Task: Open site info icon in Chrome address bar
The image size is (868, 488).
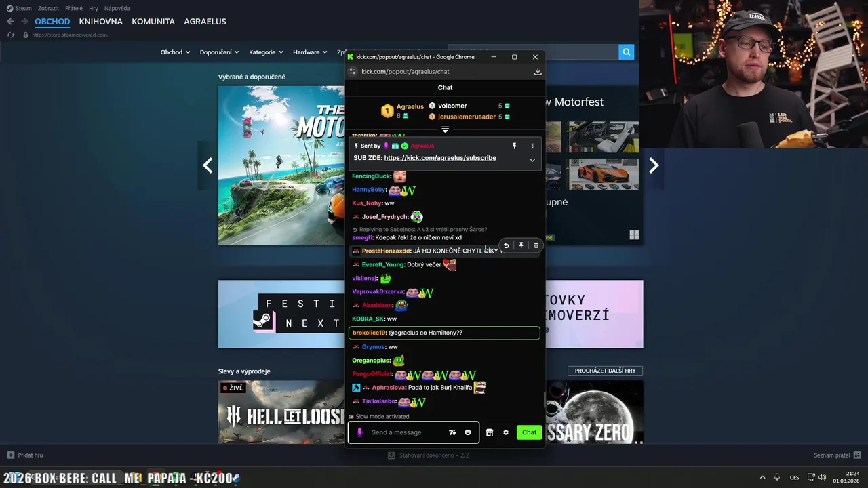Action: 353,71
